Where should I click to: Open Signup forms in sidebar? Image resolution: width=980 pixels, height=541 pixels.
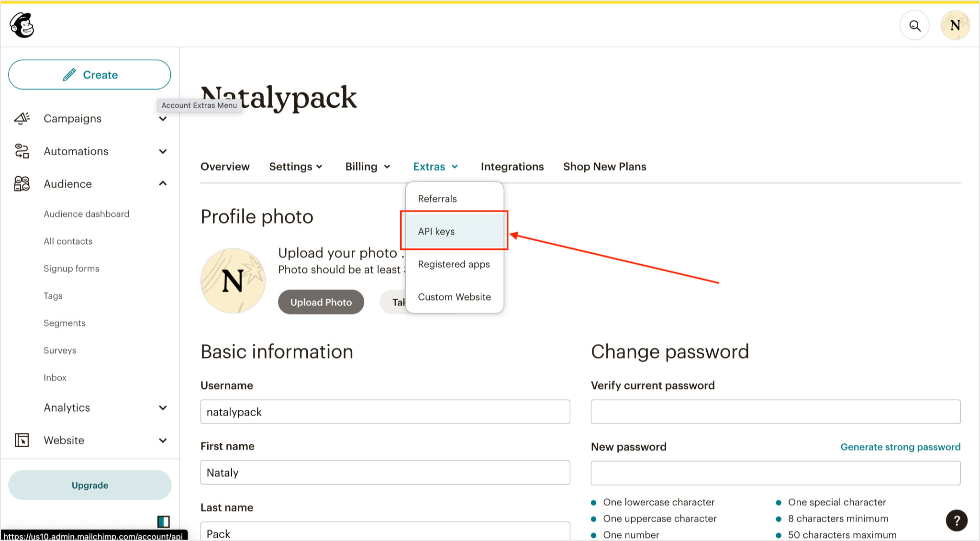point(71,269)
